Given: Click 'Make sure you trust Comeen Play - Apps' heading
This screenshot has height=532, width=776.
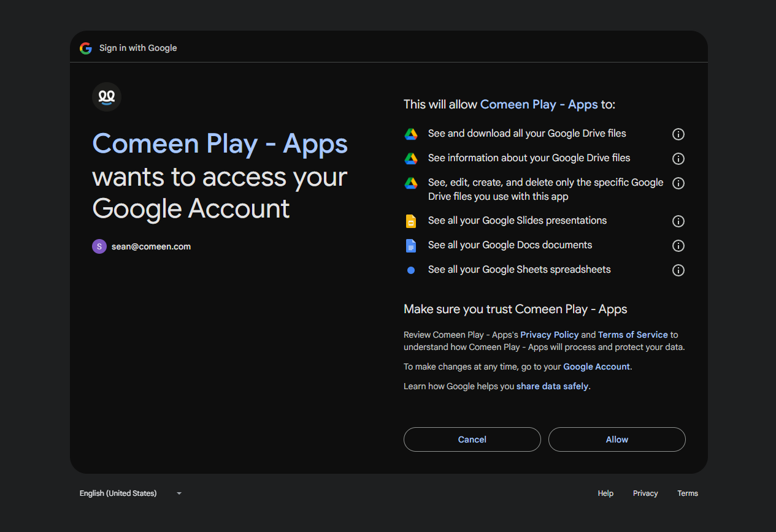Looking at the screenshot, I should click(515, 309).
